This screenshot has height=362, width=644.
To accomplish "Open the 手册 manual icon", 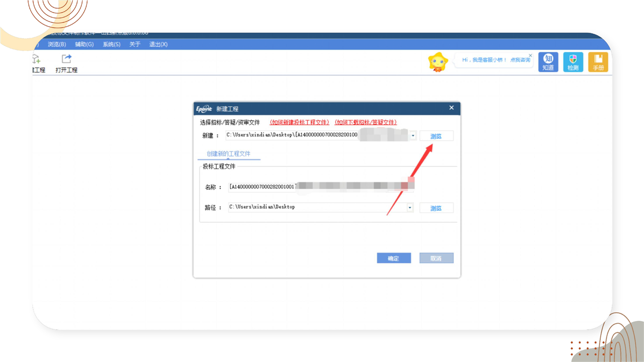I will pyautogui.click(x=598, y=62).
